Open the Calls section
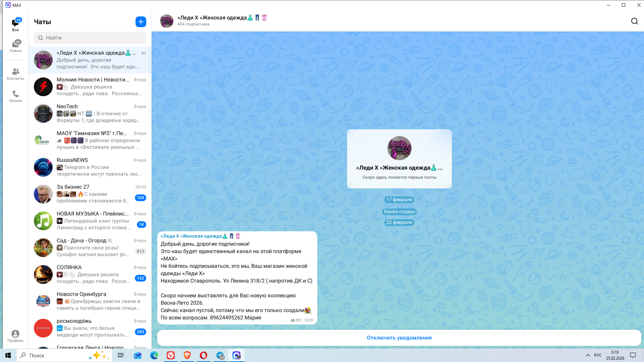This screenshot has width=644, height=362. coord(15,96)
